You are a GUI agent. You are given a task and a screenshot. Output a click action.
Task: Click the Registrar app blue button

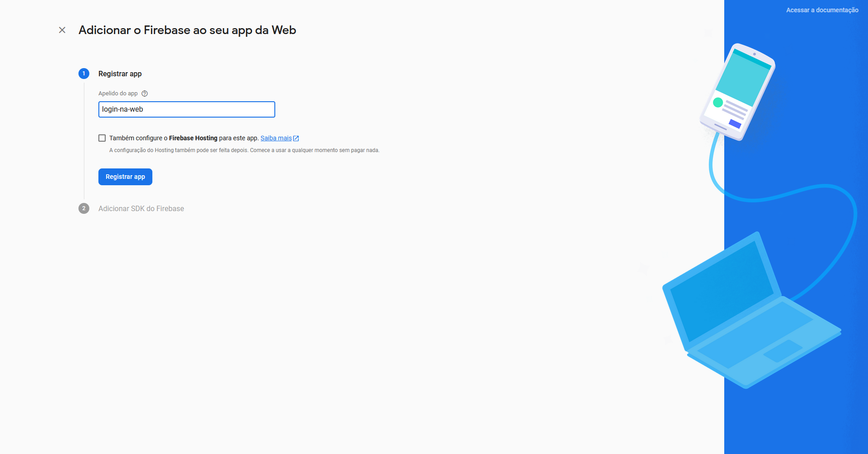coord(125,177)
